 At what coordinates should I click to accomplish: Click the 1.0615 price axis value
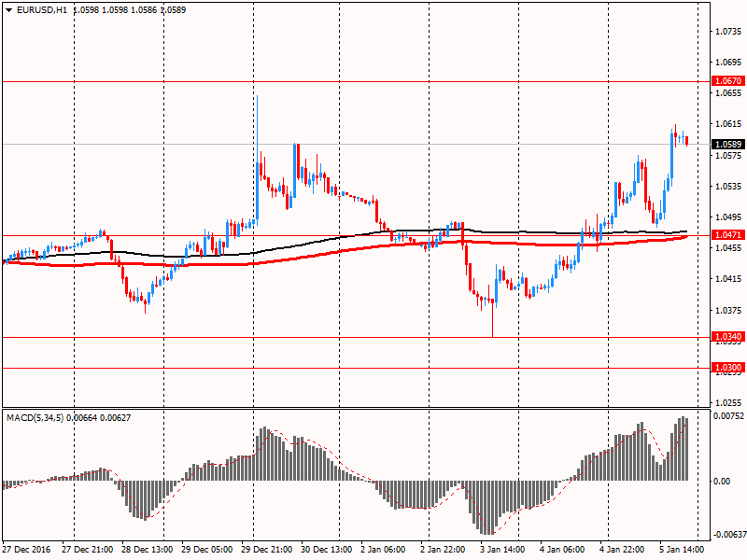click(x=729, y=124)
